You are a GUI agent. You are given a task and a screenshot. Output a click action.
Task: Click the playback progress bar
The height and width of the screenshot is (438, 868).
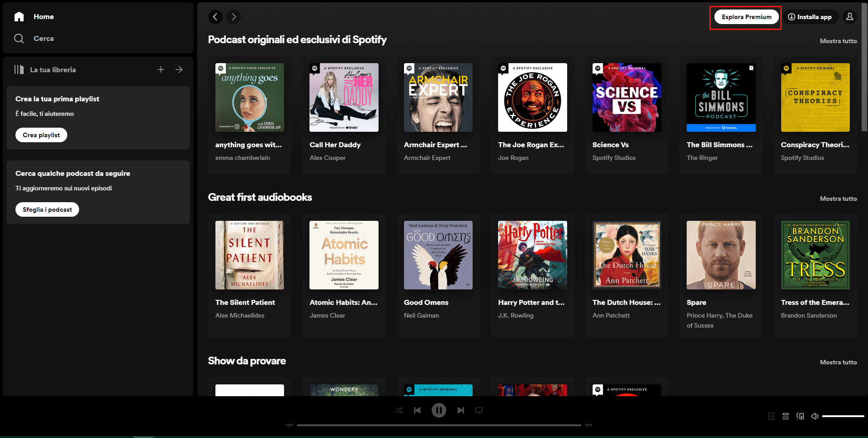tap(439, 425)
